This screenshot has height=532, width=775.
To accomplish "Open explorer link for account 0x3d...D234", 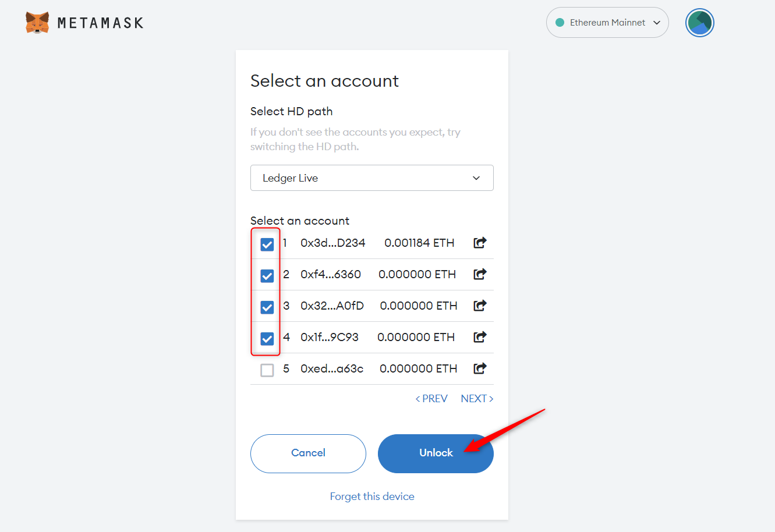I will pyautogui.click(x=480, y=243).
